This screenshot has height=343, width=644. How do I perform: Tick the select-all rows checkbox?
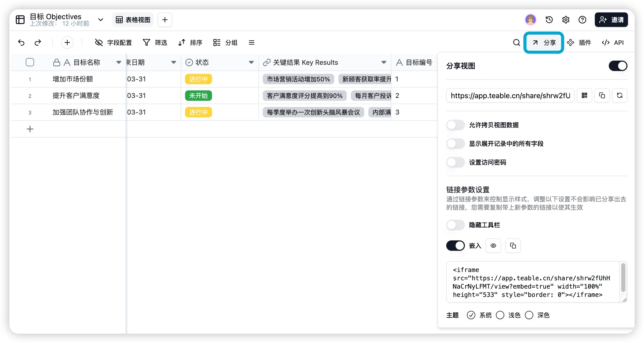click(x=30, y=62)
